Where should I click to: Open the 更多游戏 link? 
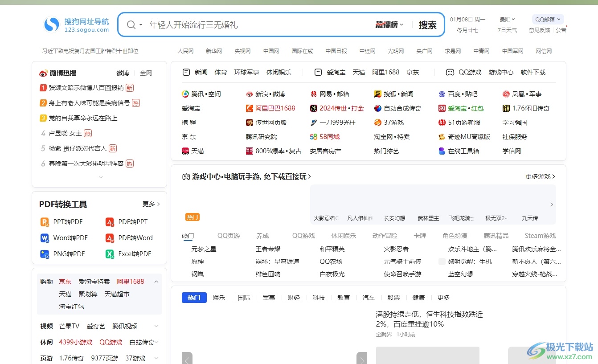pyautogui.click(x=541, y=176)
